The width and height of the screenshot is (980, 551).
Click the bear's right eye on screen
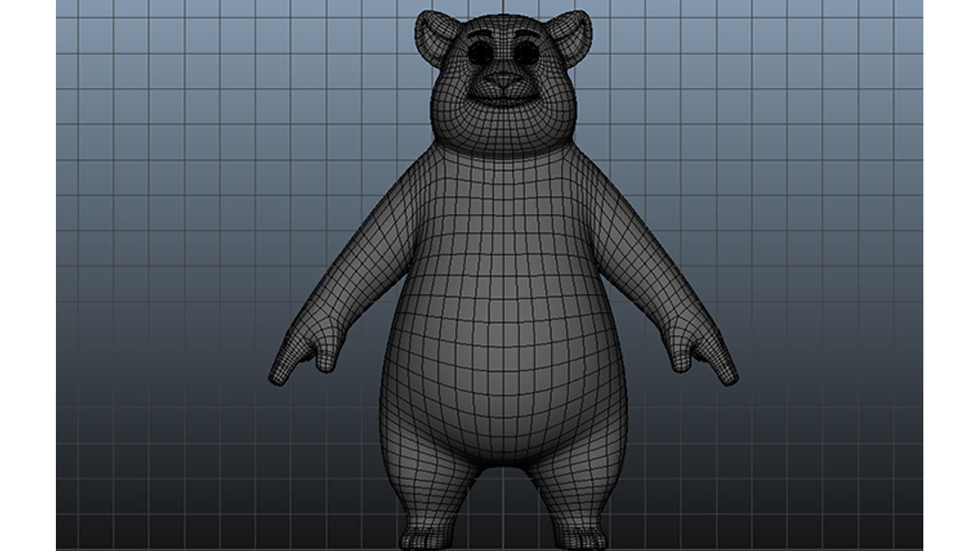(526, 53)
